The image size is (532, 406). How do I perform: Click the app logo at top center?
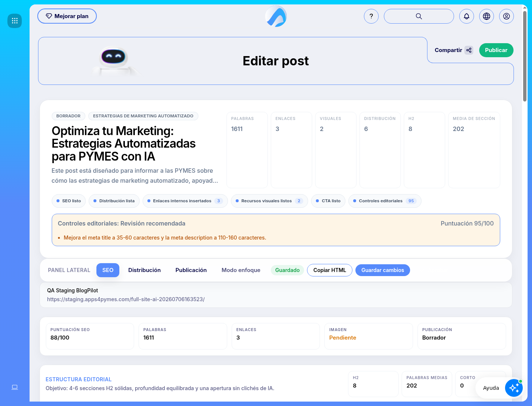[x=276, y=16]
